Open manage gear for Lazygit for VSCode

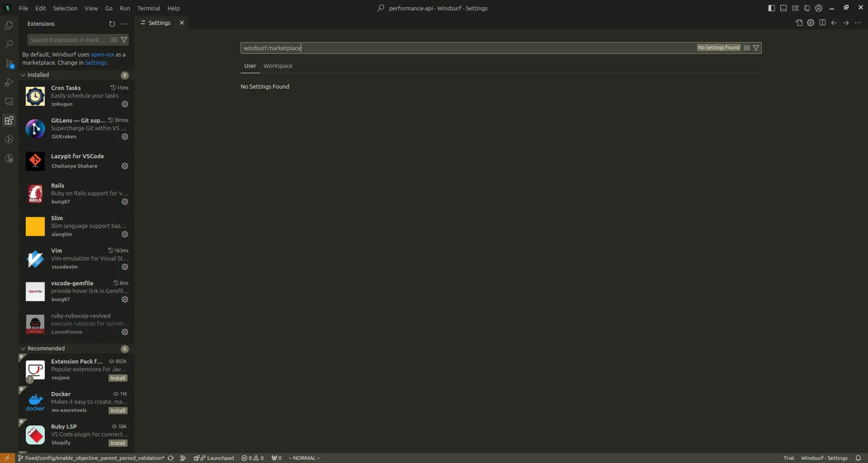pos(125,166)
